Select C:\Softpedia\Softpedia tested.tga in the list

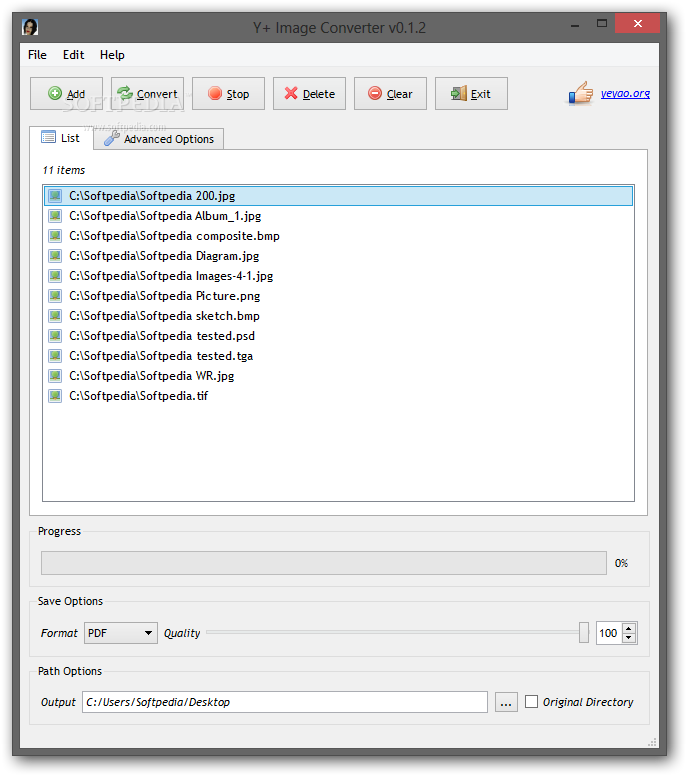tap(339, 356)
